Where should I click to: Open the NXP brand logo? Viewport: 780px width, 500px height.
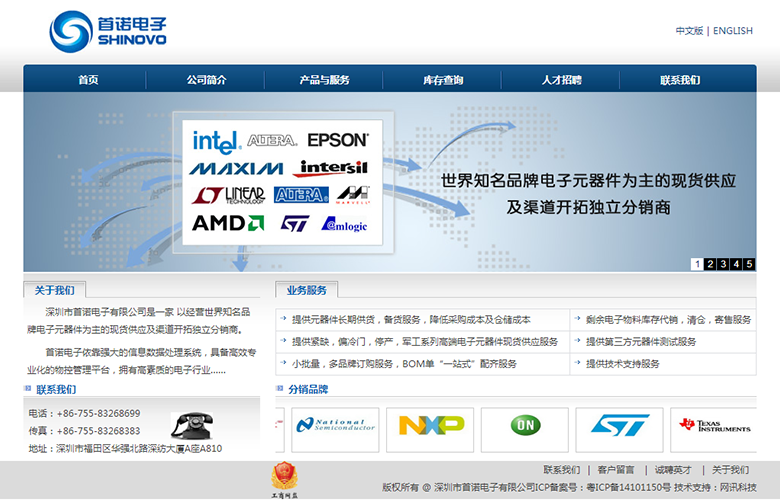[430, 427]
